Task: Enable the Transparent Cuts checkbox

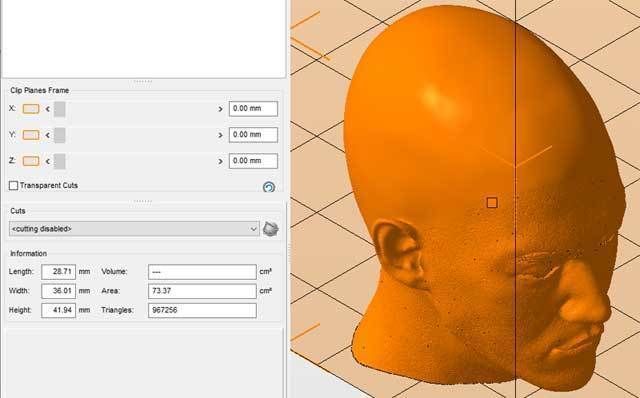Action: click(x=13, y=186)
